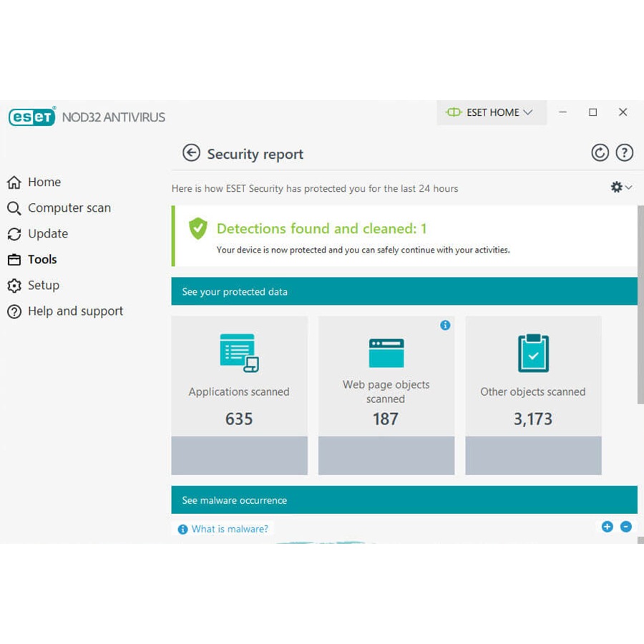Go back using the arrow icon

pos(191,153)
